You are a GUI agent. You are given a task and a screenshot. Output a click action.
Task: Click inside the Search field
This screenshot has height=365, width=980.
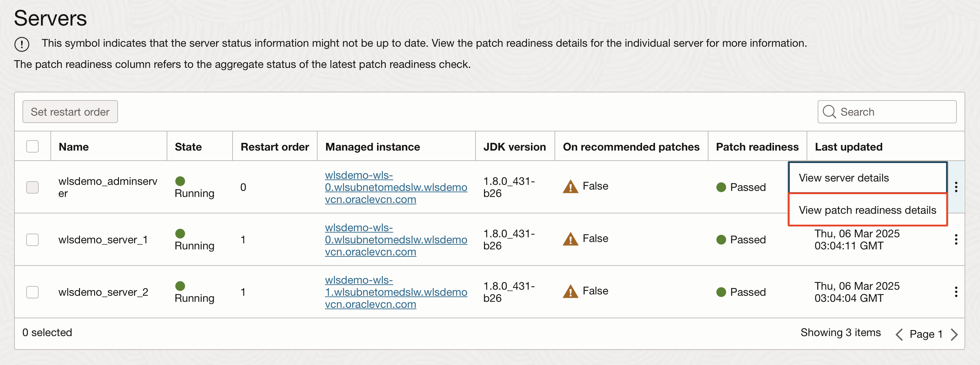(887, 112)
